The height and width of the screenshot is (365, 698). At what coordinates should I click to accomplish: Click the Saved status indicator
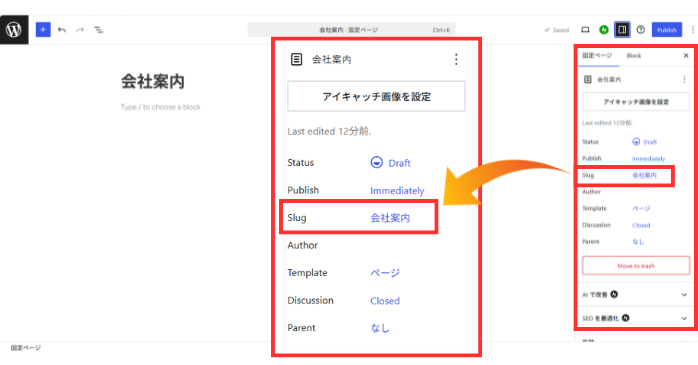tap(556, 30)
